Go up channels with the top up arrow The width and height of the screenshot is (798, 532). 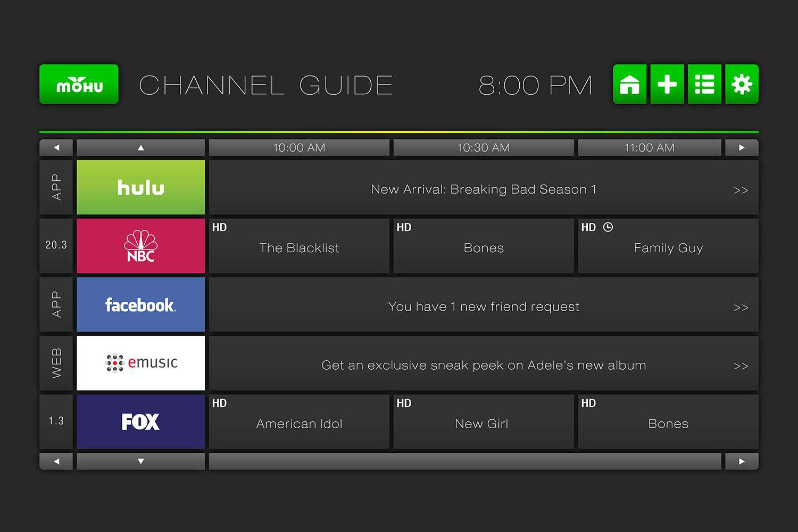point(140,147)
